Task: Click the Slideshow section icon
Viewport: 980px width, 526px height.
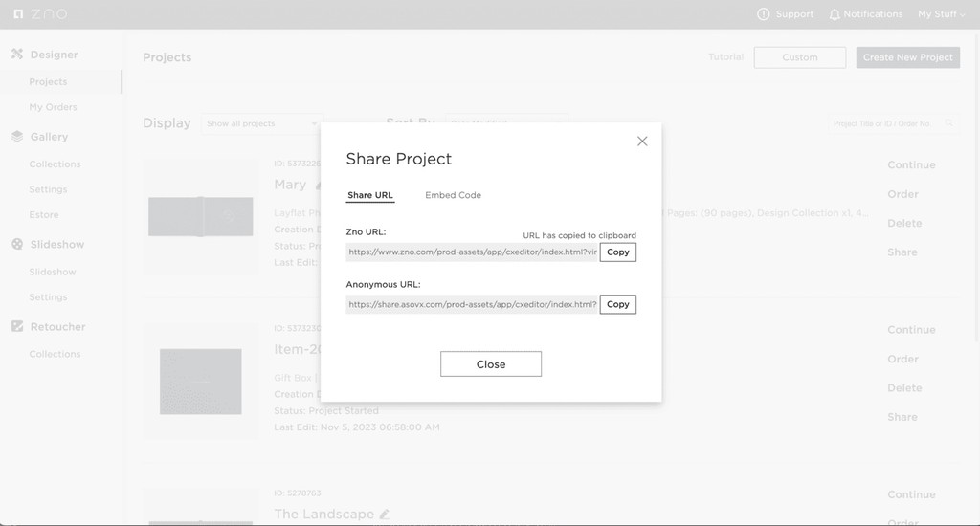Action: coord(17,244)
